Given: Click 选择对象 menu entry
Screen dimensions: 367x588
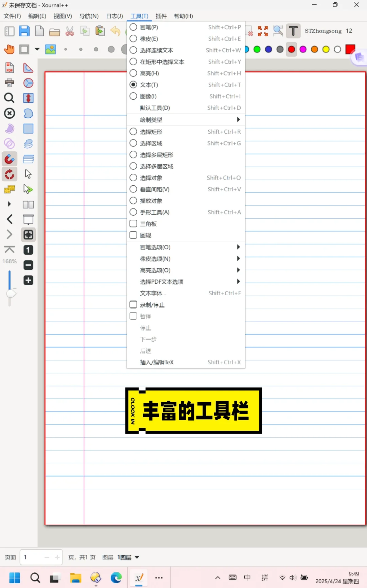Looking at the screenshot, I should click(186, 178).
